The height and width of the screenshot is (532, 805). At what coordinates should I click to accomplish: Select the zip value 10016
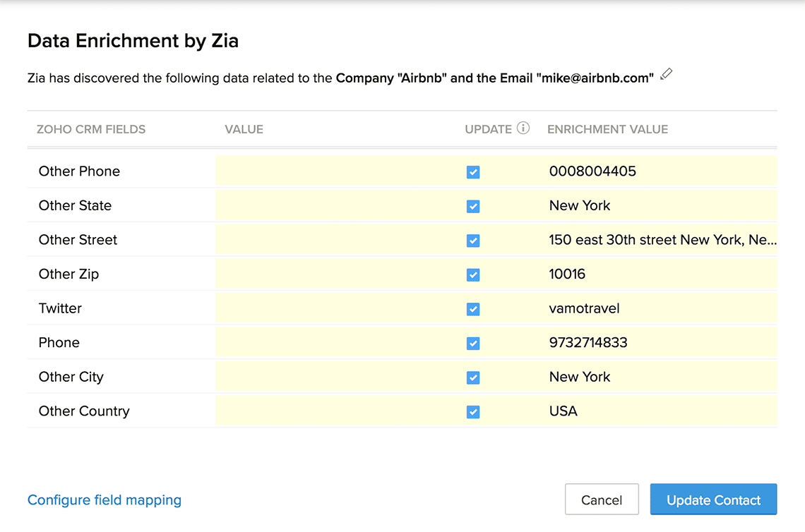tap(567, 274)
